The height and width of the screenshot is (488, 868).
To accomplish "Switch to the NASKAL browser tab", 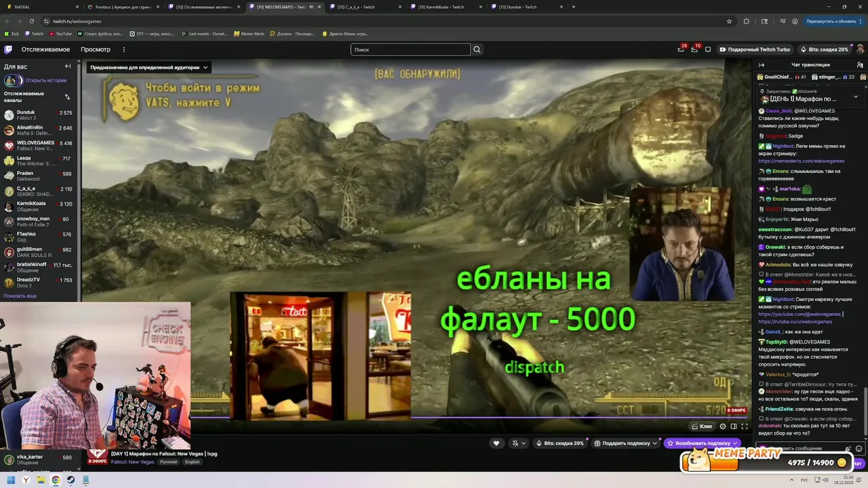I will click(41, 7).
